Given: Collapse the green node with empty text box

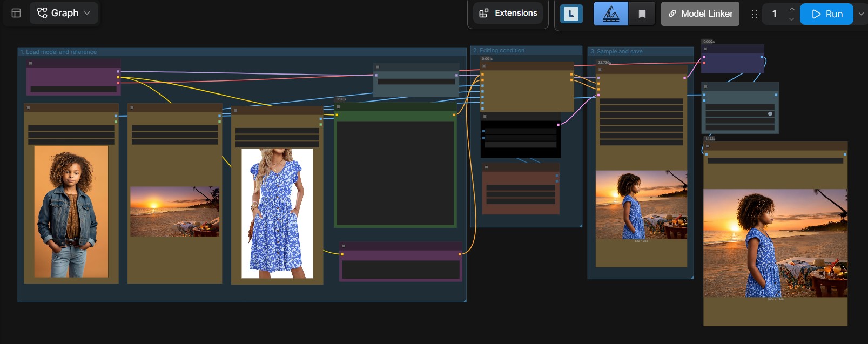Looking at the screenshot, I should [339, 107].
